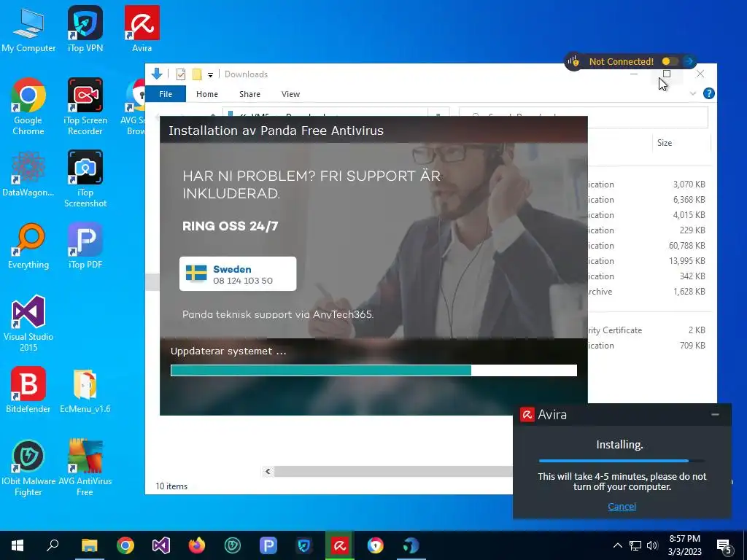This screenshot has height=560, width=747.
Task: Open Everything search shortcut
Action: click(28, 246)
